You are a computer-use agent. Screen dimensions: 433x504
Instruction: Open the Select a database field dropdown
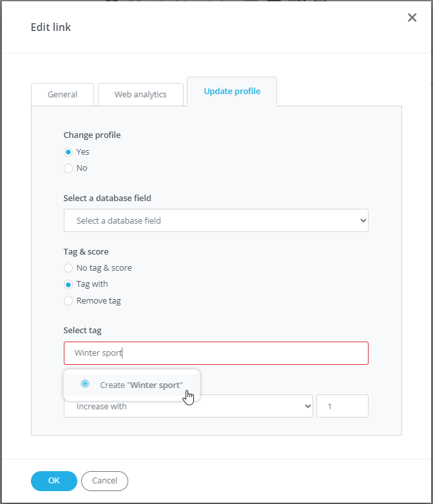point(216,220)
